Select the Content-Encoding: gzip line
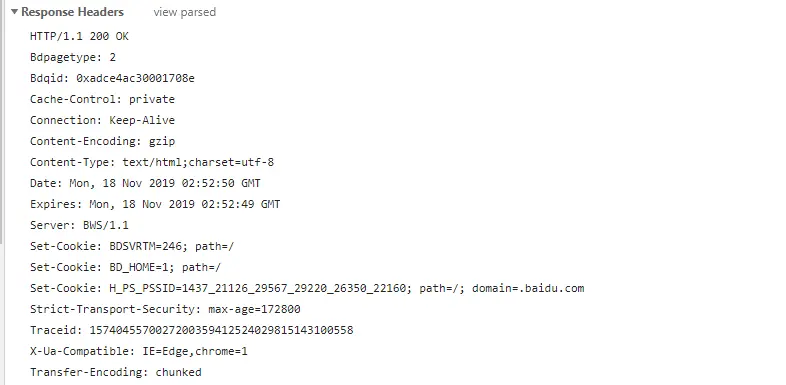 (102, 141)
